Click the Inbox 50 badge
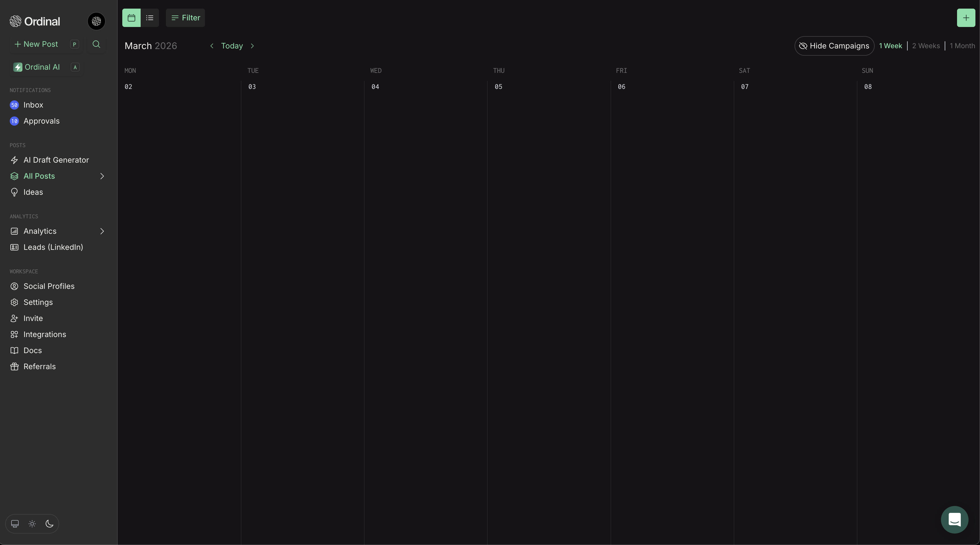The image size is (980, 545). click(14, 105)
